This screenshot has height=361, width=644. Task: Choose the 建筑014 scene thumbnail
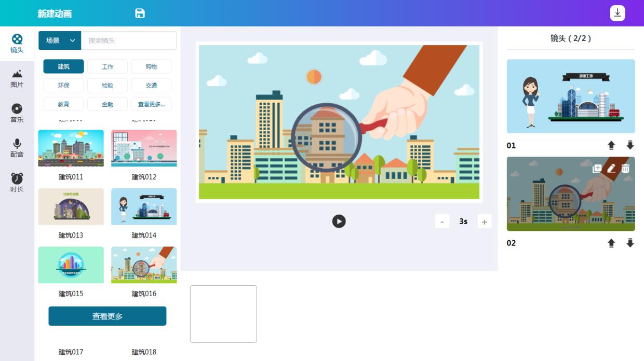click(x=144, y=206)
